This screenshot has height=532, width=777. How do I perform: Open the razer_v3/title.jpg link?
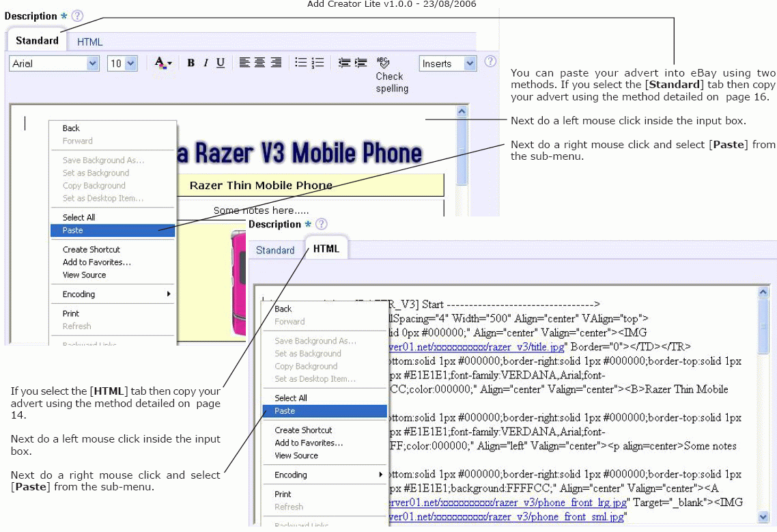tap(477, 346)
